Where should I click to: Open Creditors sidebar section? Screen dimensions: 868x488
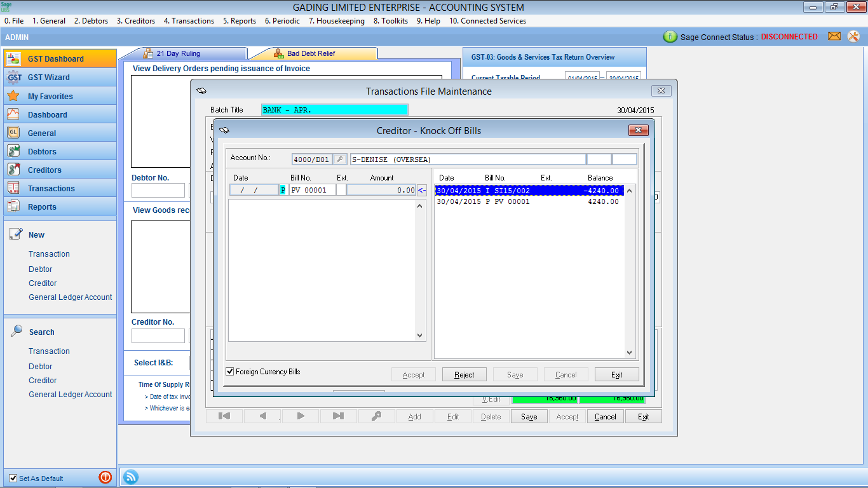click(60, 170)
